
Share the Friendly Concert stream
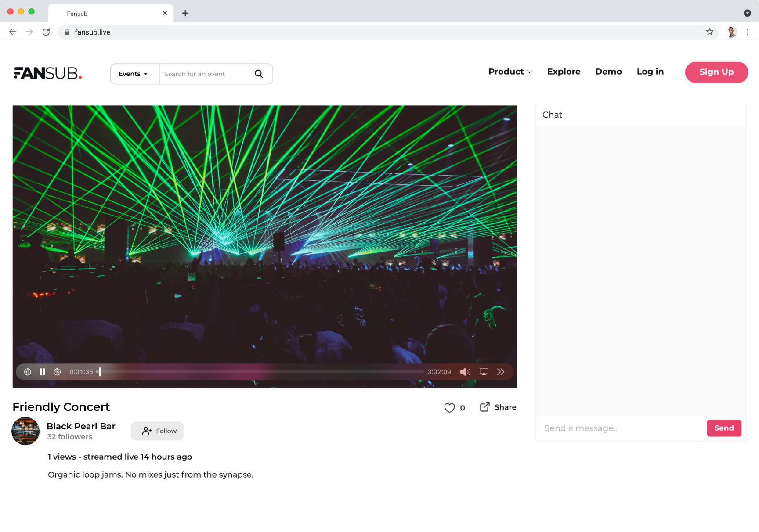pyautogui.click(x=498, y=407)
